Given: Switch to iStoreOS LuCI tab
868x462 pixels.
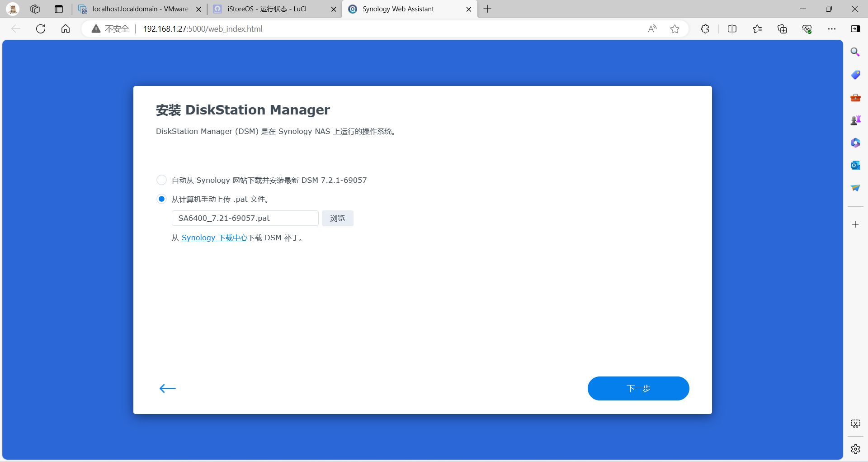Looking at the screenshot, I should tap(267, 9).
